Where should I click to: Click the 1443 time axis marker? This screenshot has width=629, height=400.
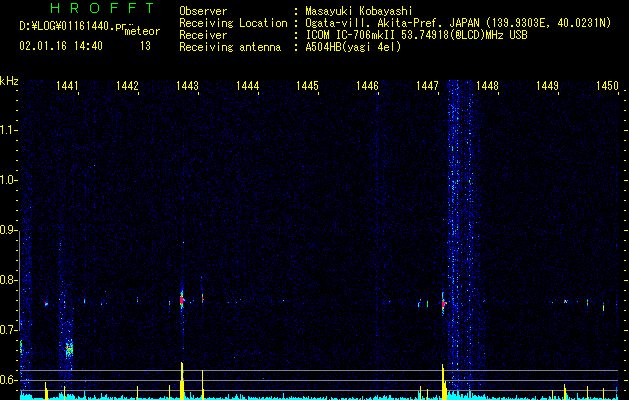[187, 86]
